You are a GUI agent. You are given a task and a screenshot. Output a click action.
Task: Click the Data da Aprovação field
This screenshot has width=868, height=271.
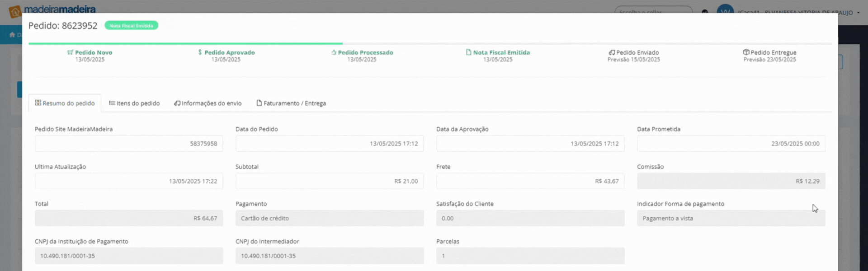(x=530, y=144)
